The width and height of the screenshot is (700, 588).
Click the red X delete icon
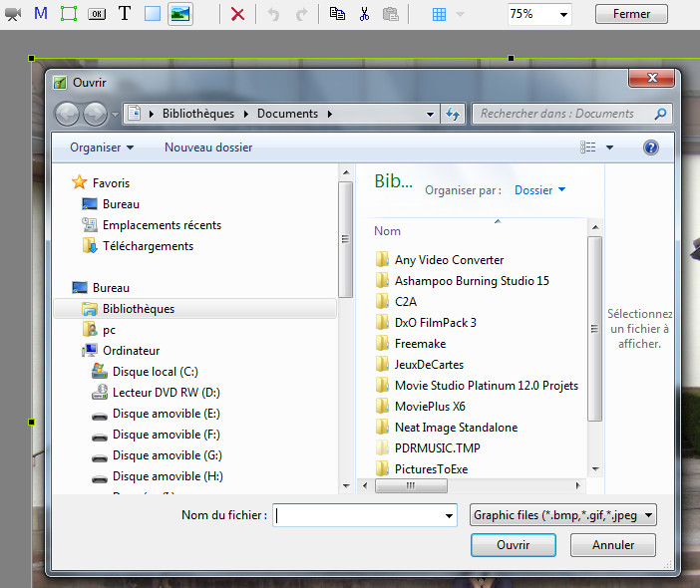coord(237,14)
